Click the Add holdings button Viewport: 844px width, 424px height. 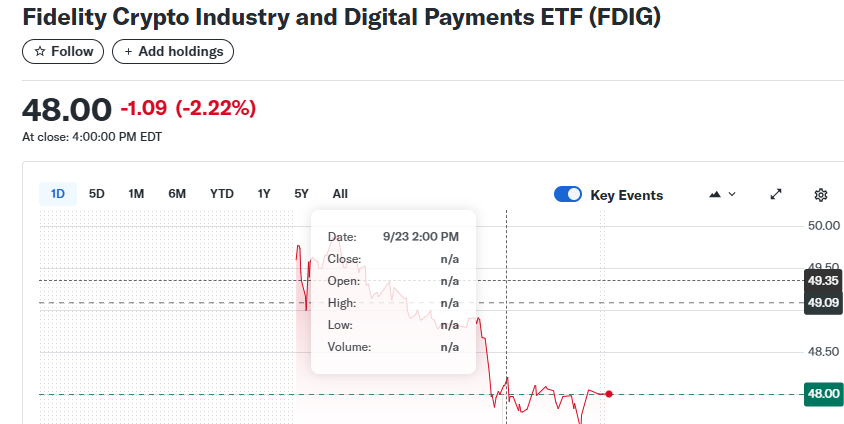coord(173,51)
